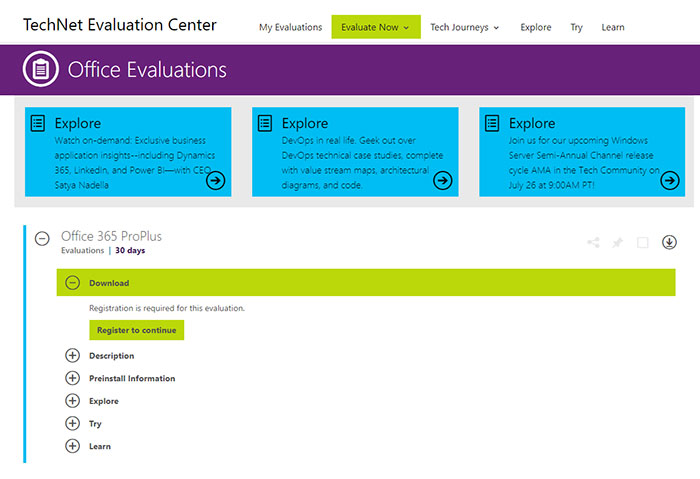Viewport: 700px width, 479px height.
Task: Open Learn in the top navigation
Action: coord(613,27)
